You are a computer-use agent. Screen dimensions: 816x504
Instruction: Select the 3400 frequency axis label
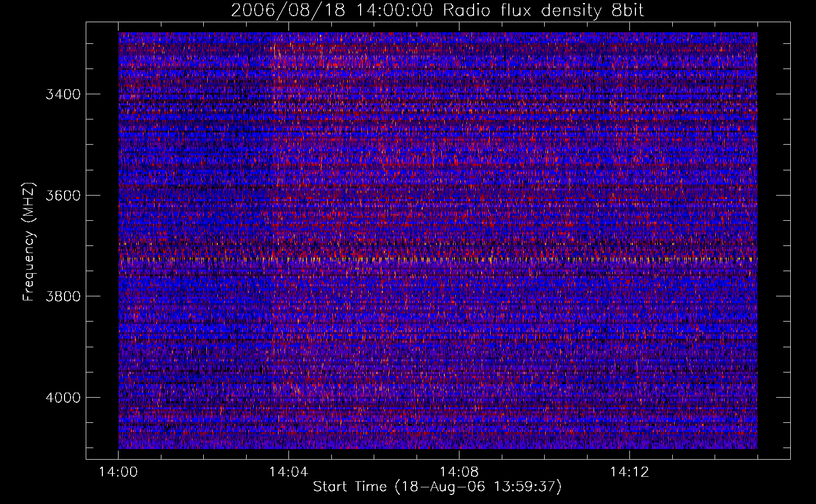pyautogui.click(x=63, y=94)
